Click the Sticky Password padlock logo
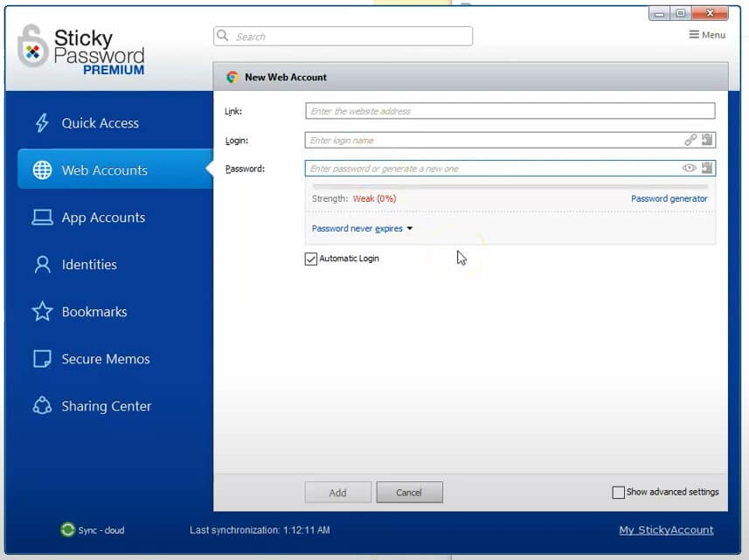 tap(32, 46)
